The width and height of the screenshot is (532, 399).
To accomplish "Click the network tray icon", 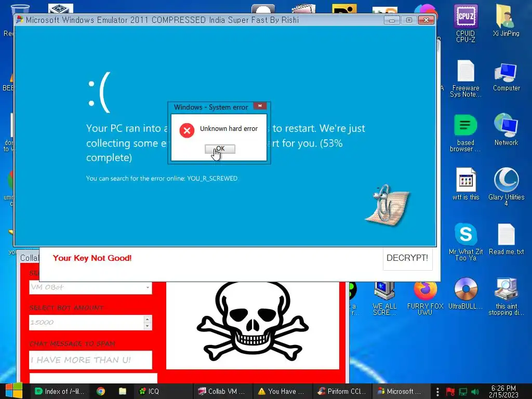I will pyautogui.click(x=463, y=392).
